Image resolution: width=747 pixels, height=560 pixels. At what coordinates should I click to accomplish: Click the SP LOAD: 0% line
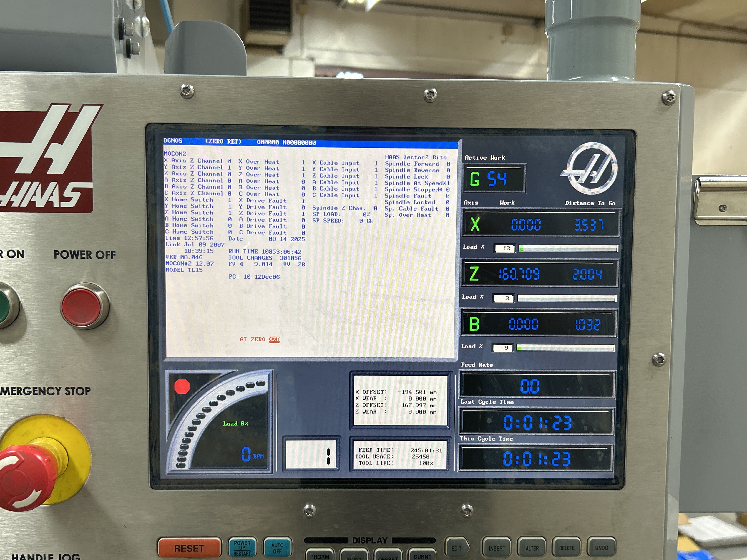point(341,214)
